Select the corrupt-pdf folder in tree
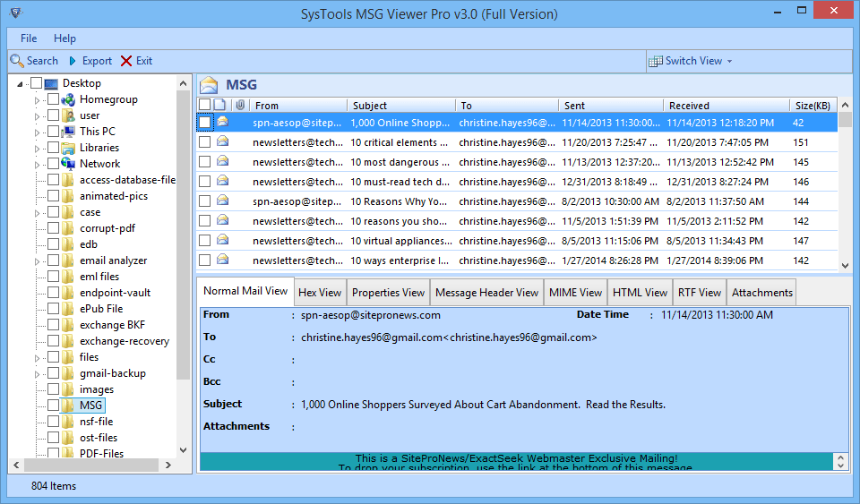The width and height of the screenshot is (860, 504). [x=107, y=228]
